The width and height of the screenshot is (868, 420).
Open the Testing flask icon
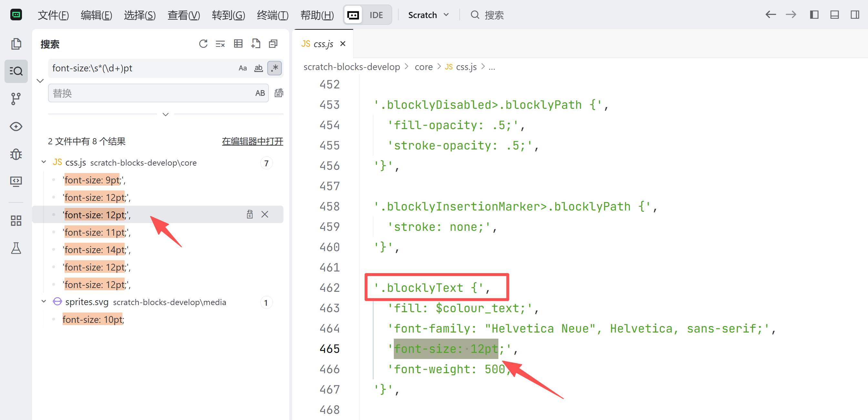point(16,249)
